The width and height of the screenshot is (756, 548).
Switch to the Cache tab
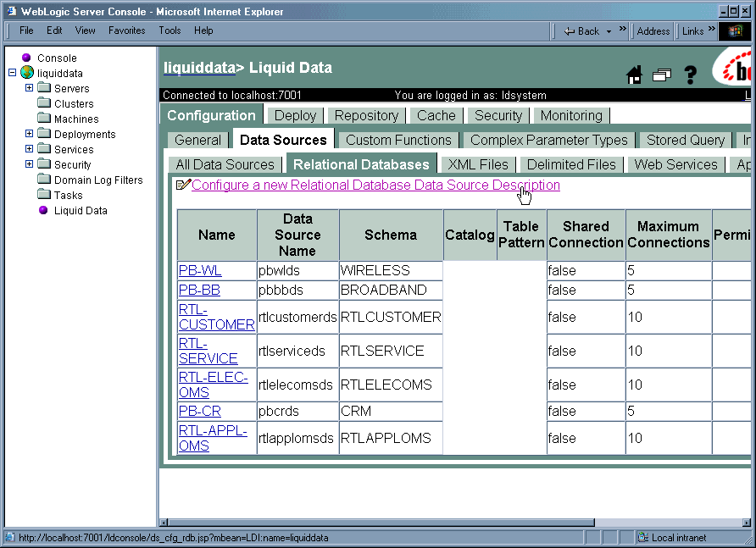tap(436, 116)
